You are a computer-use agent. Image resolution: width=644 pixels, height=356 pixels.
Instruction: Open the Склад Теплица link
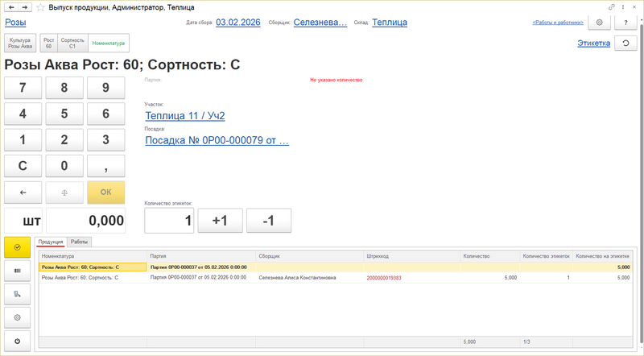[x=390, y=23]
